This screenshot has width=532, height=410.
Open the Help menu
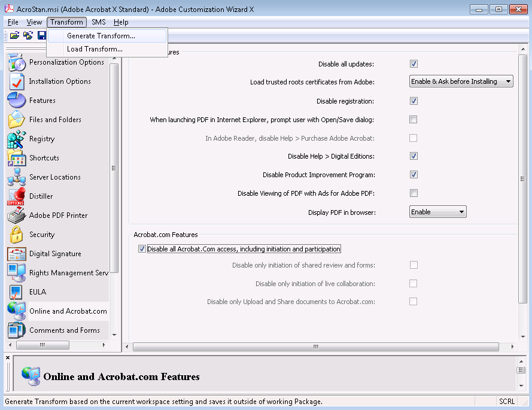(121, 22)
